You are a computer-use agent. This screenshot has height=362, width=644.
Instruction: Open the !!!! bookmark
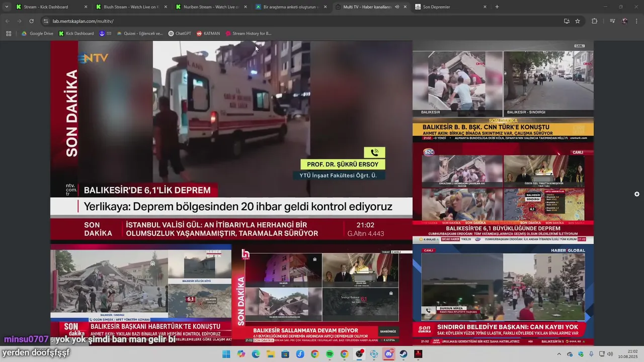point(105,34)
